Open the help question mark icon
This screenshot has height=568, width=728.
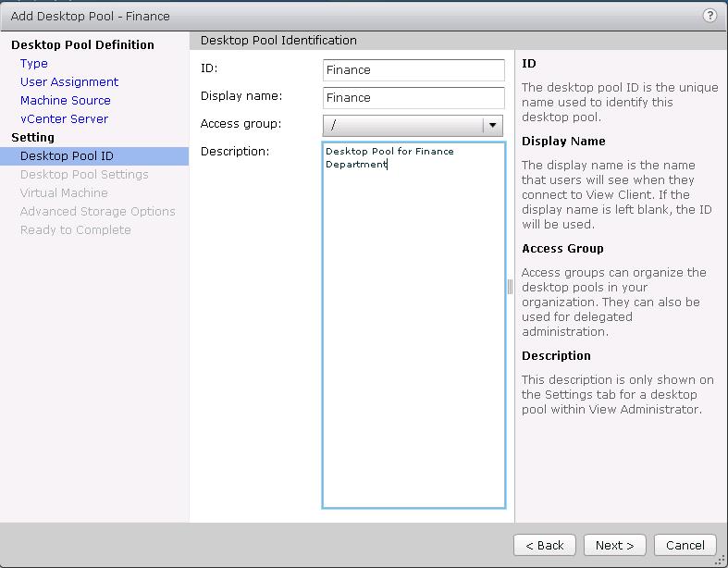[709, 16]
